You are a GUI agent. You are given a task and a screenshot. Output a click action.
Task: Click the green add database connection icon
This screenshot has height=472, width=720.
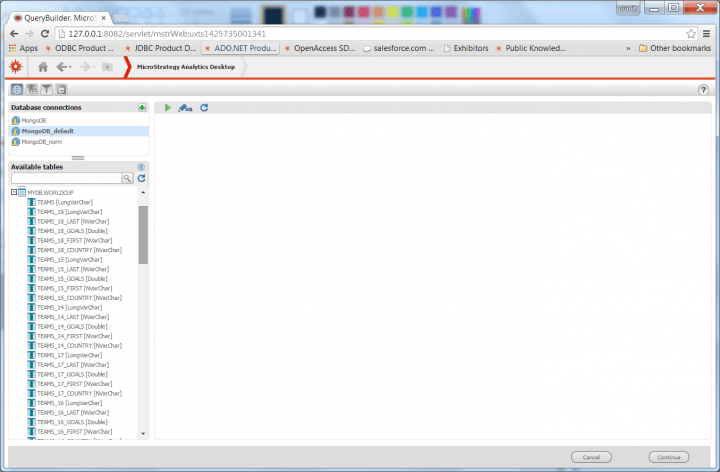(142, 107)
